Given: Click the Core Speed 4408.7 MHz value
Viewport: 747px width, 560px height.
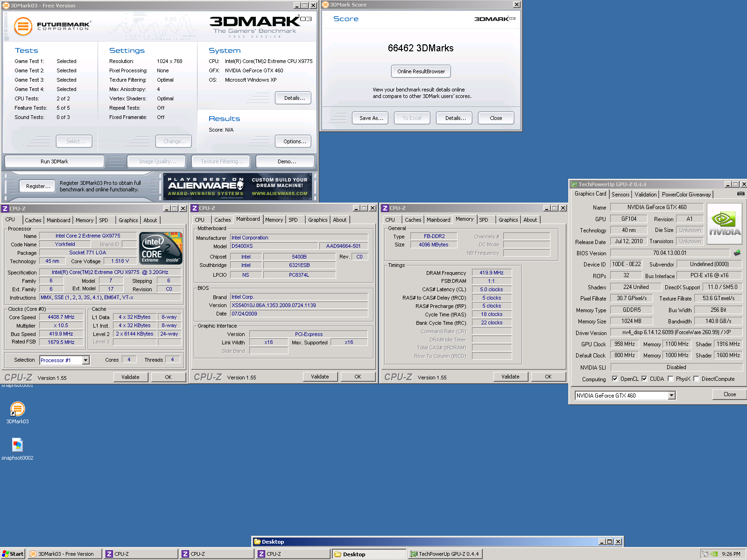Looking at the screenshot, I should click(x=61, y=317).
